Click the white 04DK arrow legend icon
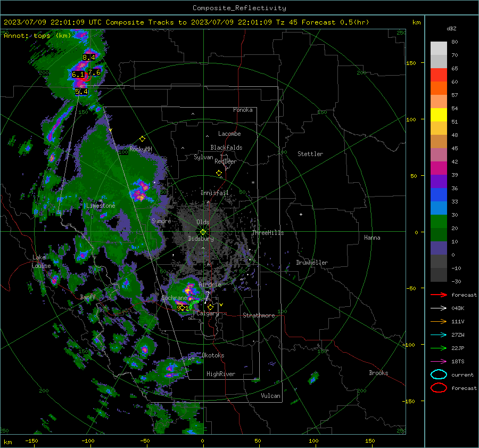This screenshot has height=448, width=479. coord(439,308)
